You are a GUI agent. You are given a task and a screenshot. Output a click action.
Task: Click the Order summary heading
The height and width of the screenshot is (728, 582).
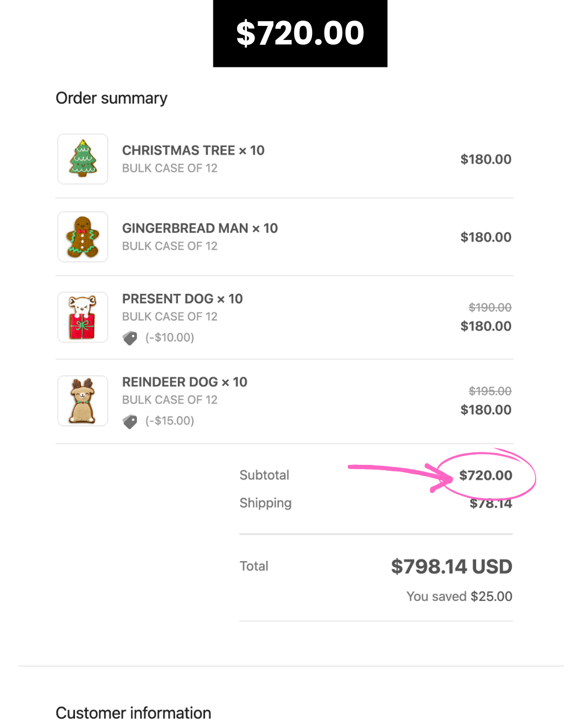[112, 98]
